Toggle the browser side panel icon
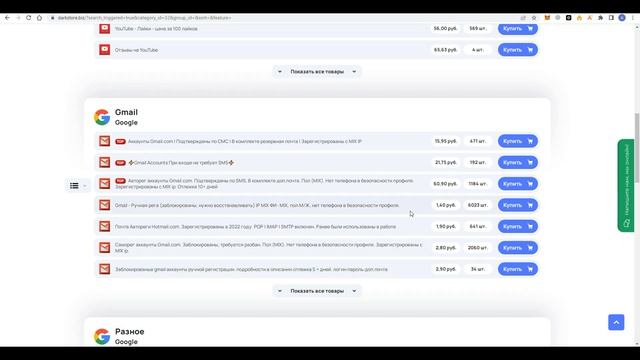Screen dimensions: 640x360 [x=611, y=18]
